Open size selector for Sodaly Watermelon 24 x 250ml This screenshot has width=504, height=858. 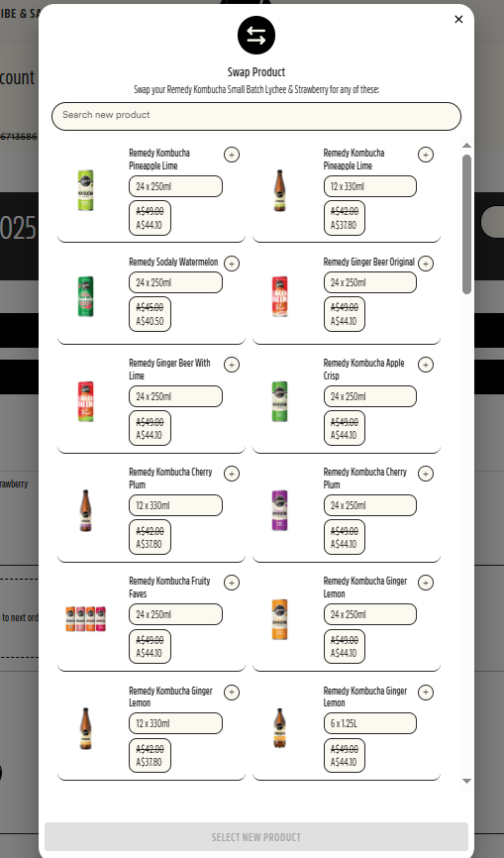pyautogui.click(x=175, y=283)
